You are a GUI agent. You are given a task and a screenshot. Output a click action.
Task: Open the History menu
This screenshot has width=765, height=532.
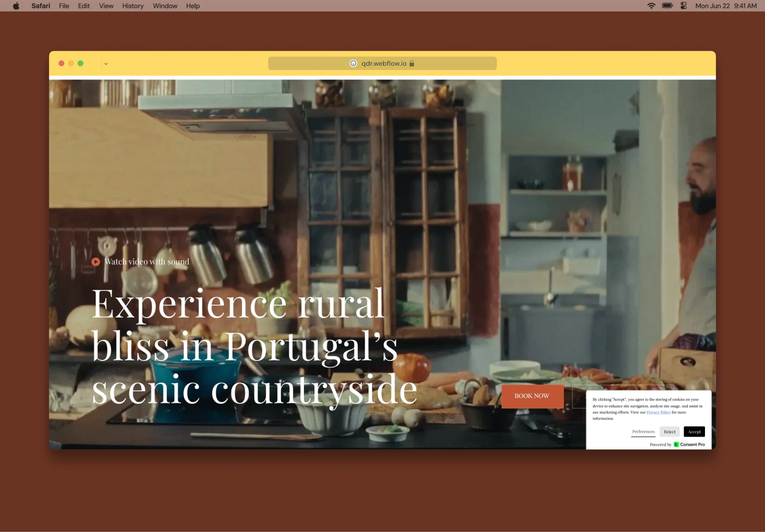coord(133,6)
